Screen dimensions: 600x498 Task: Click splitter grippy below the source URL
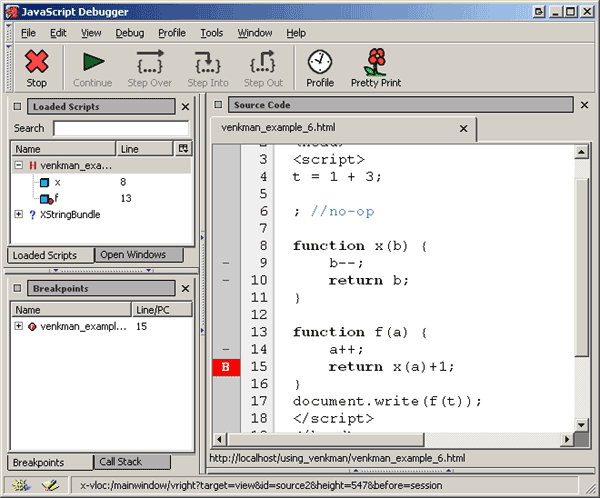point(401,470)
